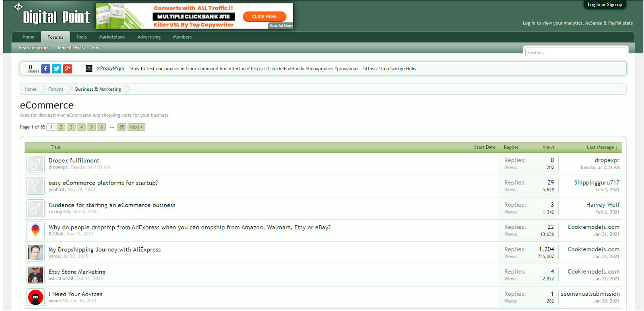Open GeorgeNik avatar on Guidance thread
The image size is (644, 311).
pyautogui.click(x=35, y=208)
